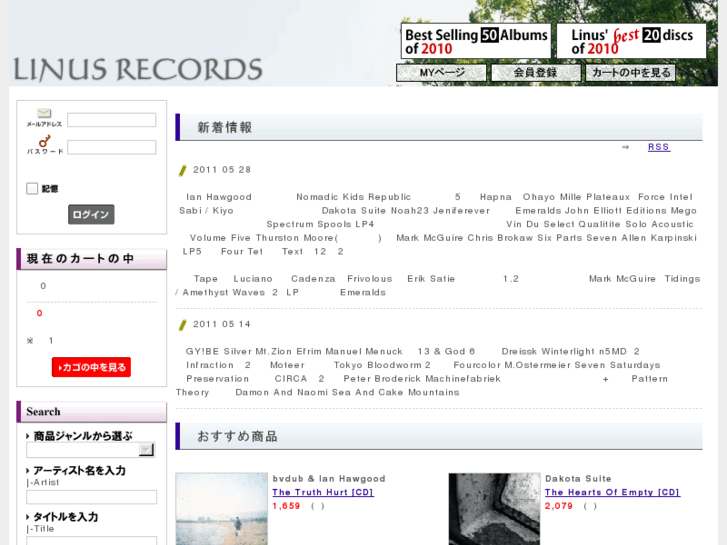
Task: Focus the Title search field
Action: click(x=91, y=541)
